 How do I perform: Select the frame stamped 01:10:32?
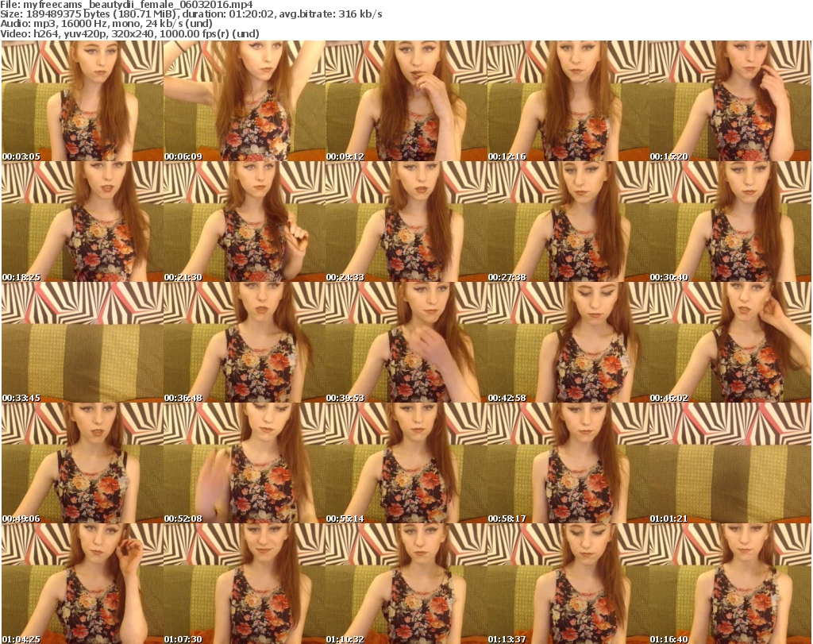[406, 584]
